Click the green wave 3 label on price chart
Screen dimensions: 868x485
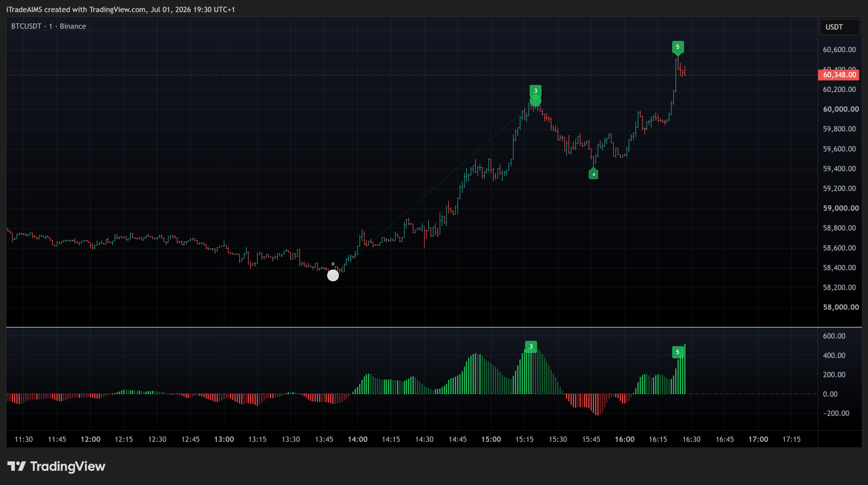point(535,91)
